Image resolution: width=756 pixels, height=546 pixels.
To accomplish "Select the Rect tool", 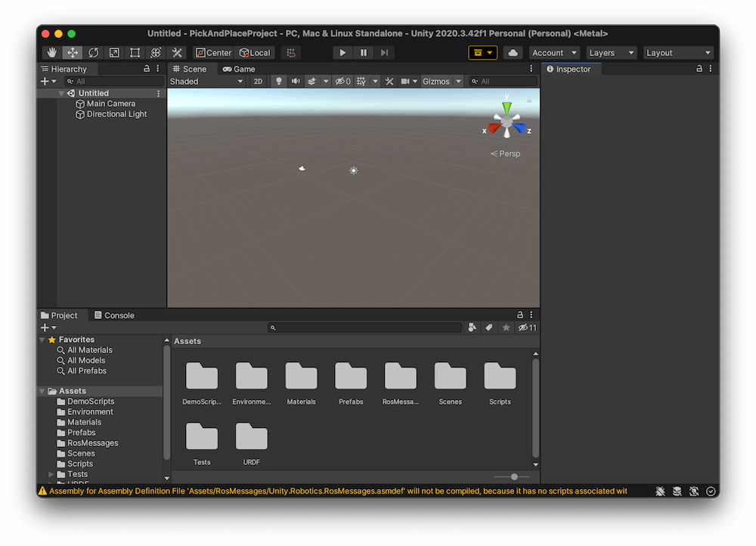I will [135, 53].
